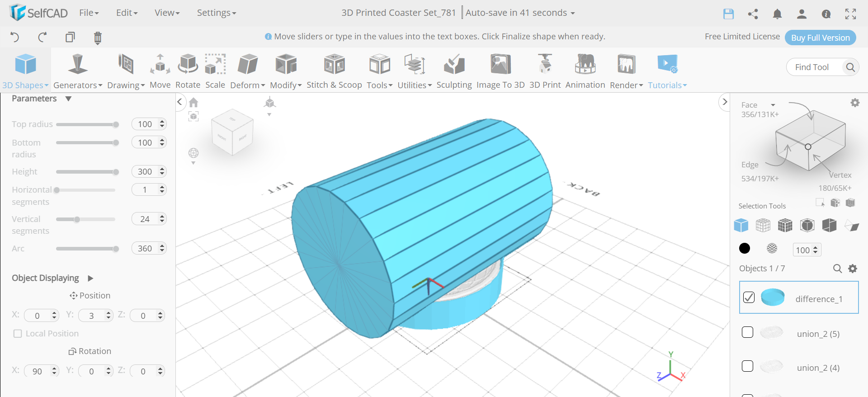
Task: Open the Generators dropdown
Action: click(x=78, y=71)
